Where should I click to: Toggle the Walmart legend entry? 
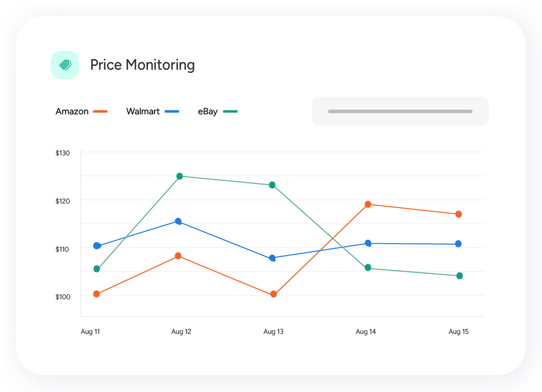pos(152,111)
